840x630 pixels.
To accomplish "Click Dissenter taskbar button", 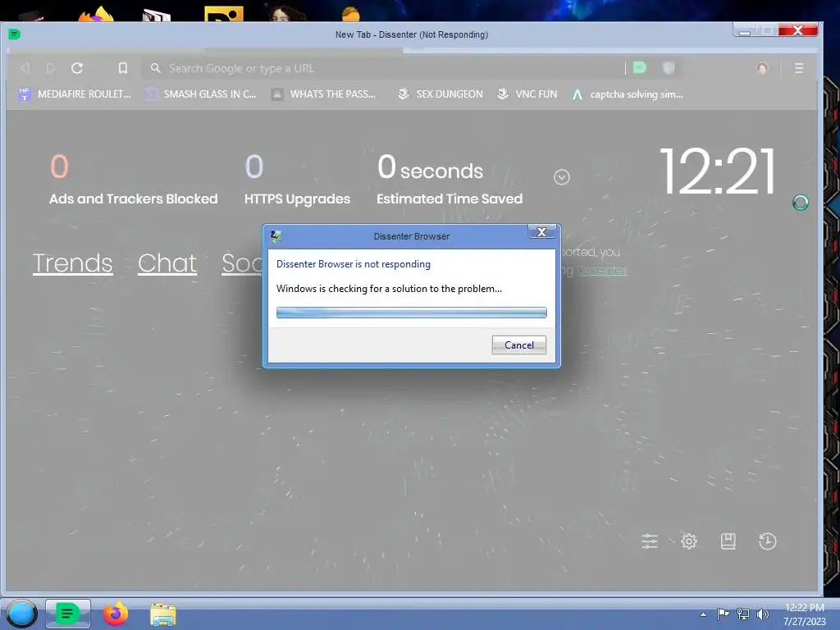I will click(67, 614).
